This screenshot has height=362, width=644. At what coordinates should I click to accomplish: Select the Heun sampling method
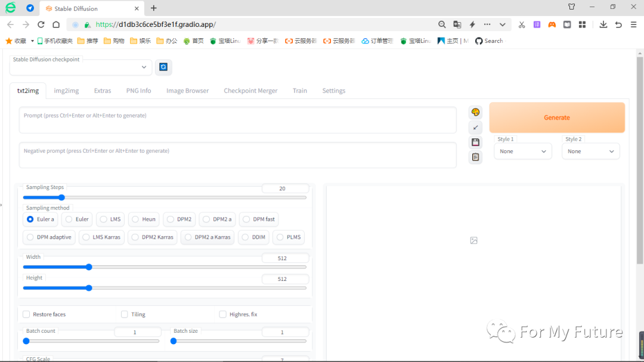(144, 219)
